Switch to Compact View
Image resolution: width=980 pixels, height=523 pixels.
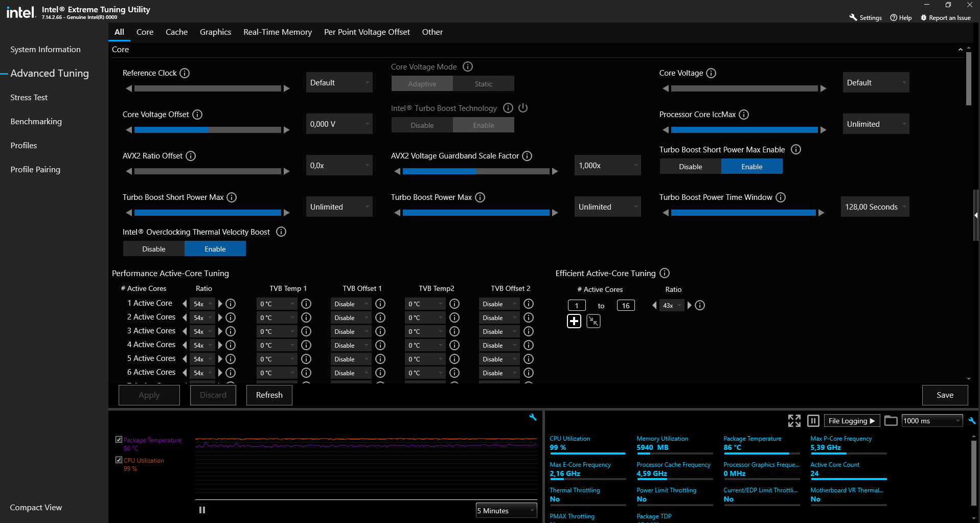tap(36, 507)
